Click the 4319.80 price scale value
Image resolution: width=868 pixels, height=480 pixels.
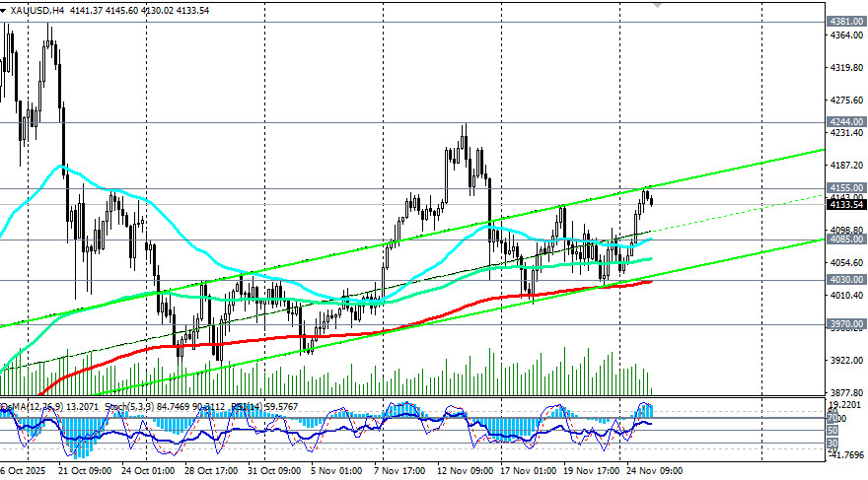(847, 67)
